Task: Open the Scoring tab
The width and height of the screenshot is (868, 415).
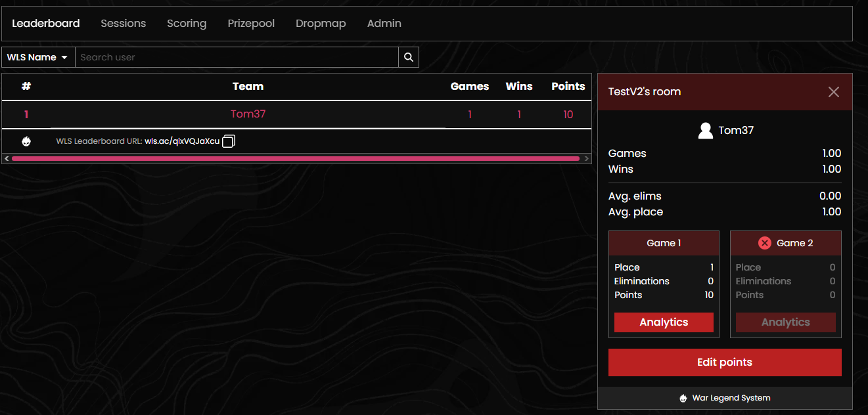Action: click(187, 24)
